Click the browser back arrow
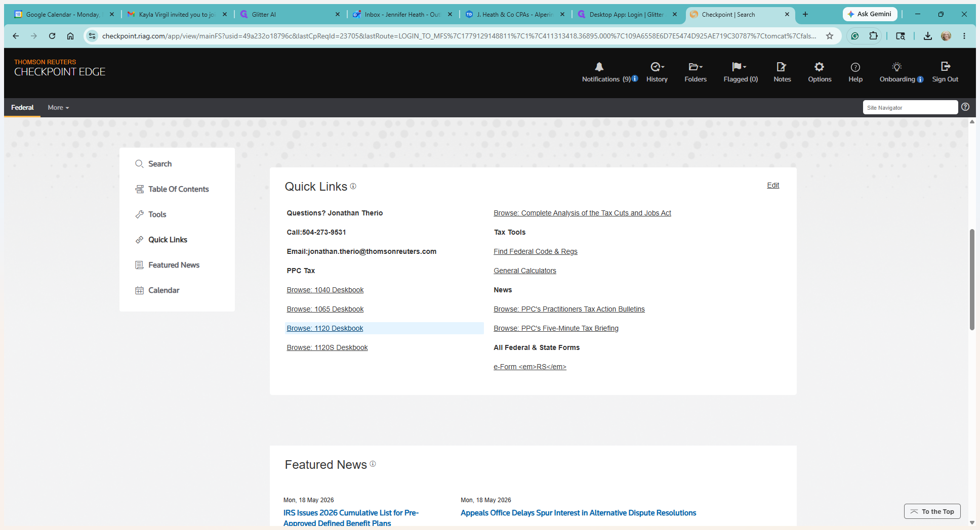The height and width of the screenshot is (530, 980). pyautogui.click(x=16, y=36)
